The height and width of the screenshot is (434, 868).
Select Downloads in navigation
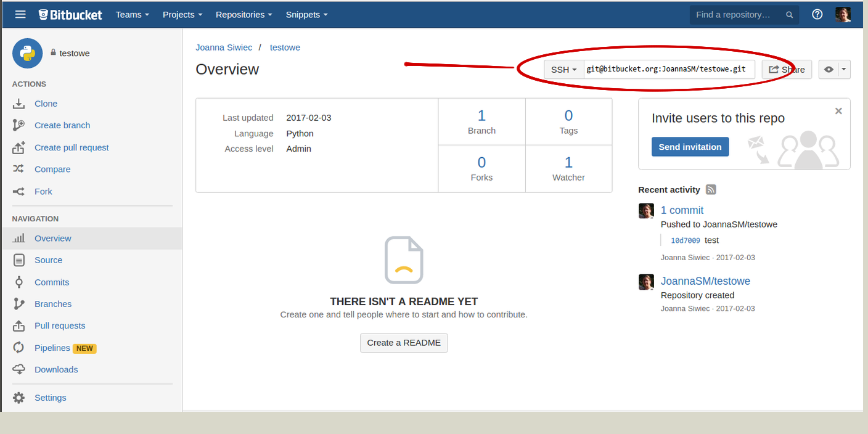point(56,369)
